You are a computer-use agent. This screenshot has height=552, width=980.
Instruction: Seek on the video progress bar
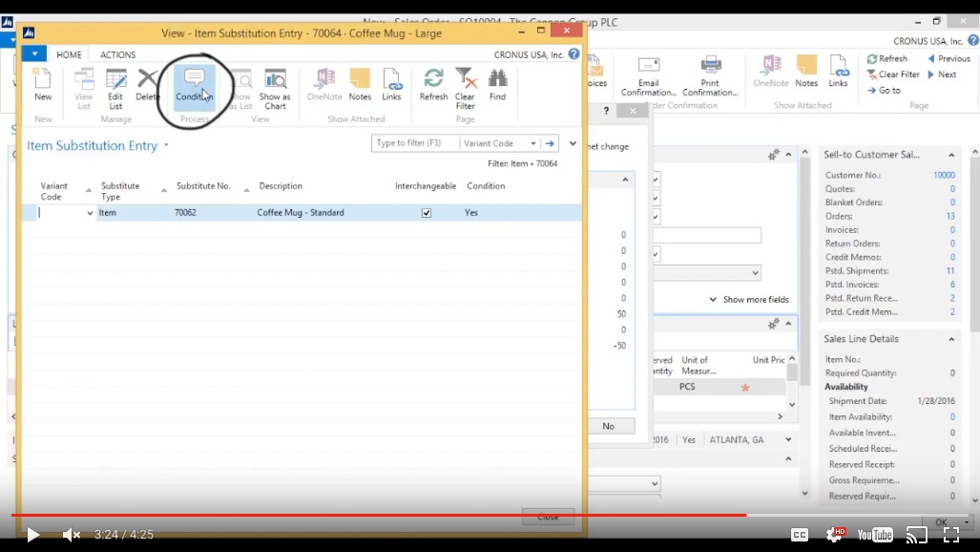tap(490, 515)
